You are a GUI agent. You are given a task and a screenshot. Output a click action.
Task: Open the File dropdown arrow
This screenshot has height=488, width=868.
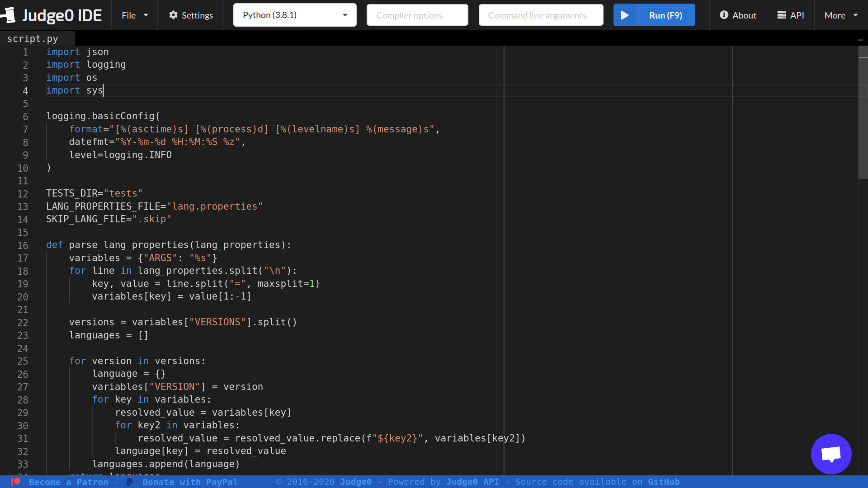(145, 15)
